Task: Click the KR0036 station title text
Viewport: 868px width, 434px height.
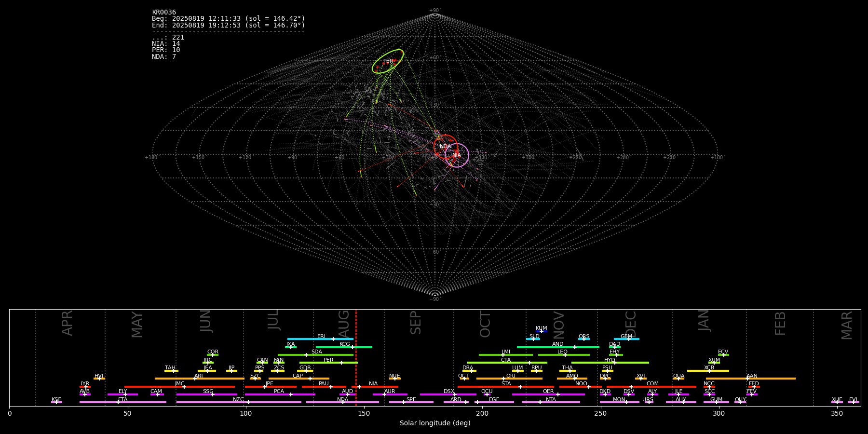Action: pos(164,13)
